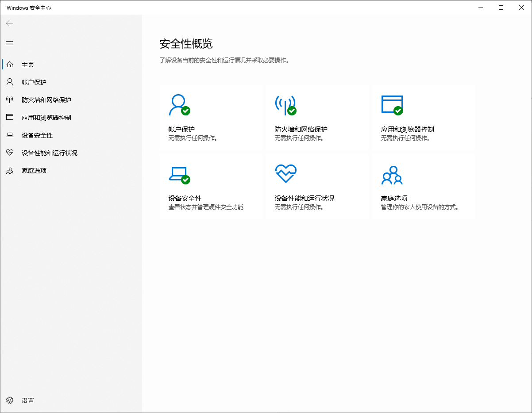Minimize the Windows 安全中心 window
Viewport: 532px width, 413px height.
(481, 8)
